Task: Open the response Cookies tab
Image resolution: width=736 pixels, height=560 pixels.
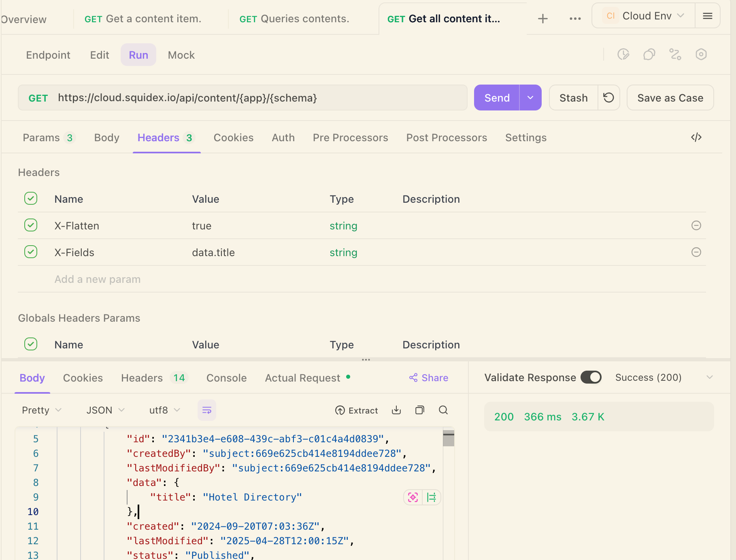Action: click(83, 378)
